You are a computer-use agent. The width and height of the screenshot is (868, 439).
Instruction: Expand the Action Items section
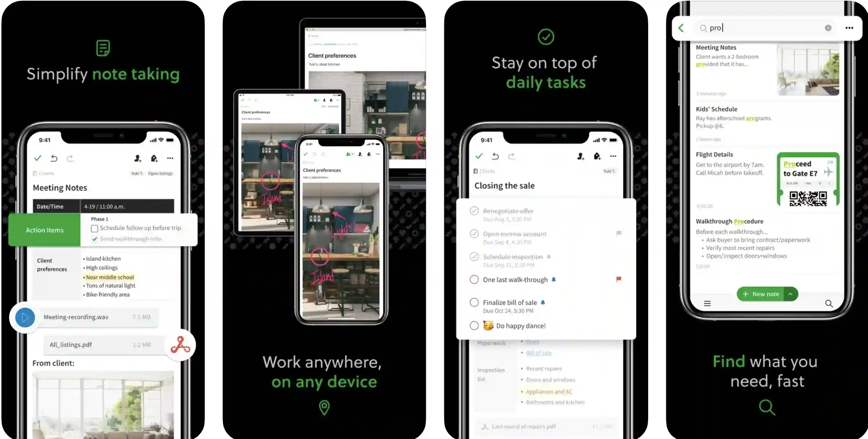click(x=45, y=229)
